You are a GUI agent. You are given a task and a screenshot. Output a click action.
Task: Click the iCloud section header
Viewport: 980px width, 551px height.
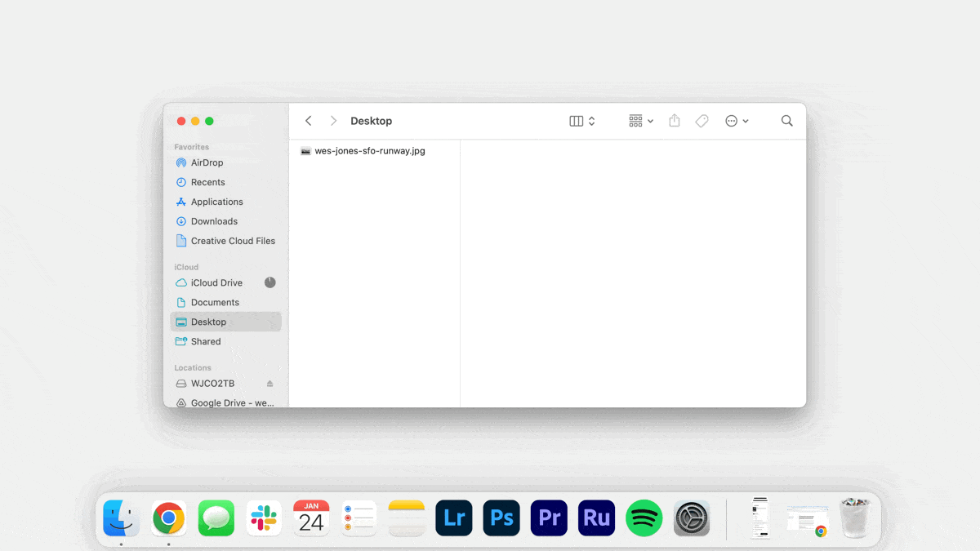(186, 267)
